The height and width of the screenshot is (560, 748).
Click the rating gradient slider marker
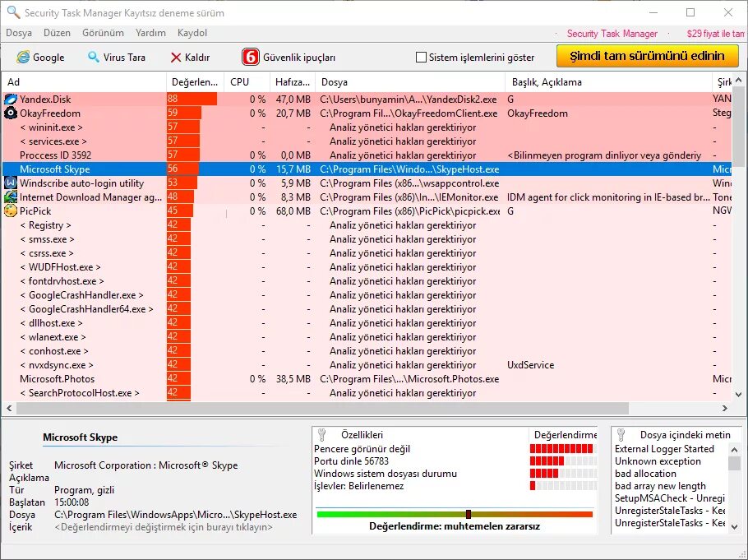click(469, 514)
